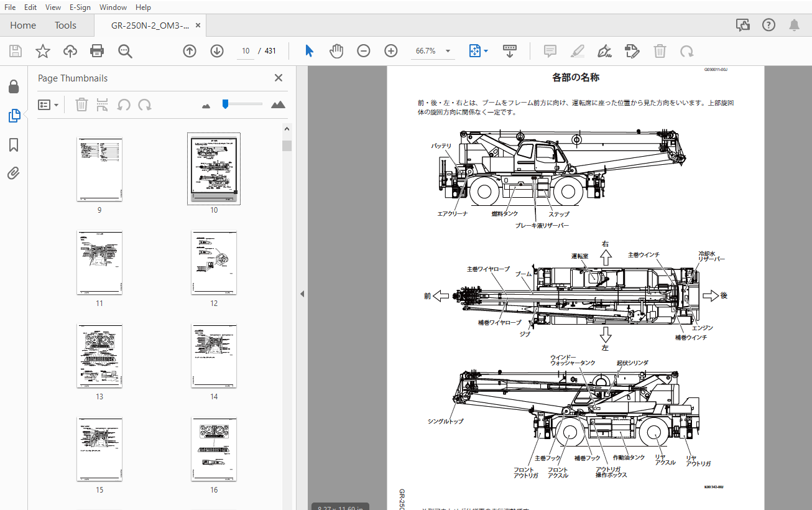The width and height of the screenshot is (812, 510).
Task: Open the Help question mark icon
Action: point(768,25)
